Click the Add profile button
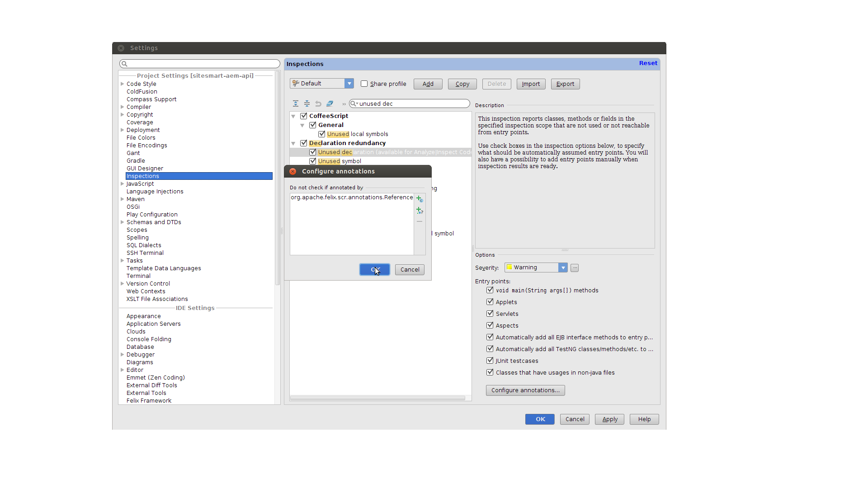The width and height of the screenshot is (868, 488). [428, 84]
